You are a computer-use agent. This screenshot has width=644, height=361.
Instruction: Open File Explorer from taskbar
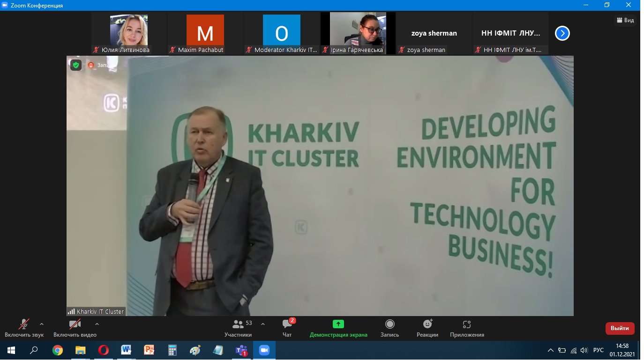[81, 350]
